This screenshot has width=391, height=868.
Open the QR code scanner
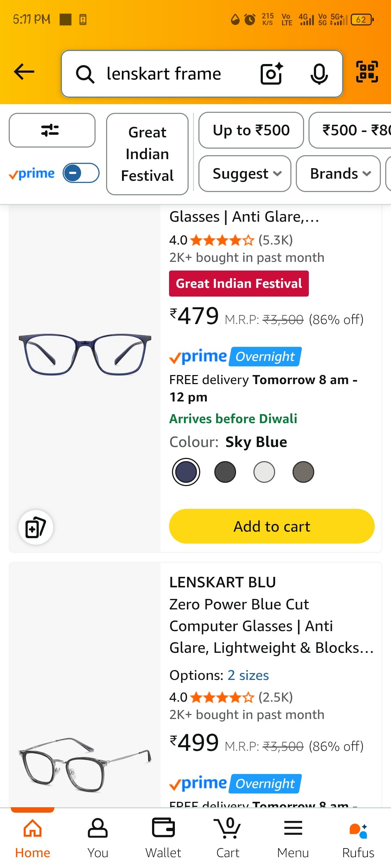(x=367, y=72)
